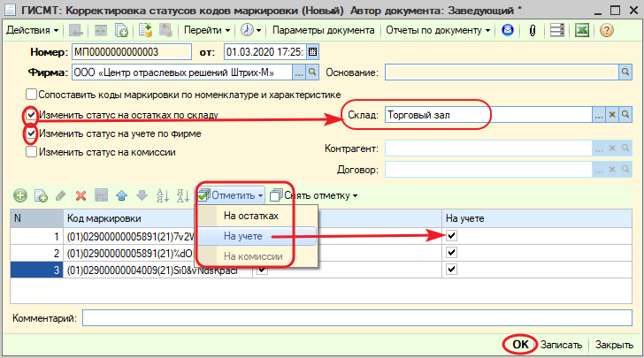
Task: Click the red delete row icon
Action: (80, 195)
